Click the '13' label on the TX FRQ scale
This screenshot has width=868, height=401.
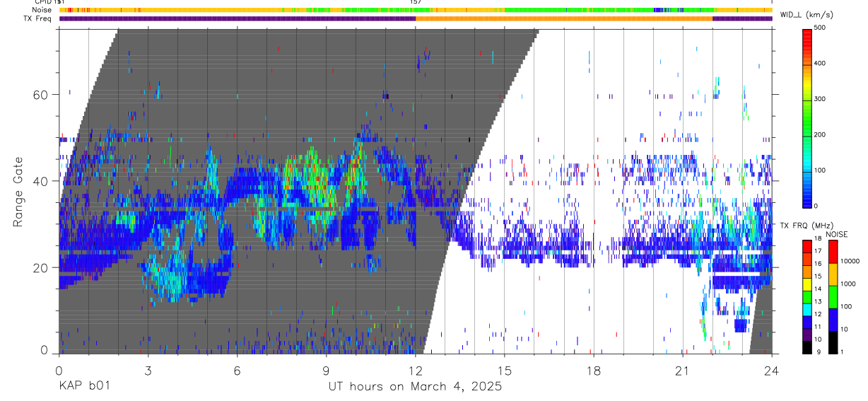click(818, 302)
